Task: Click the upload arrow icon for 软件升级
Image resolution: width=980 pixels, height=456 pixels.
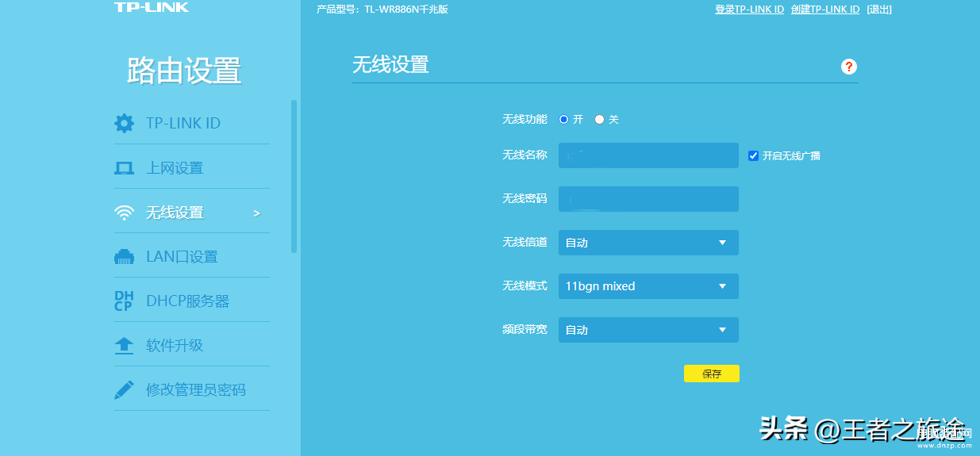Action: (124, 346)
